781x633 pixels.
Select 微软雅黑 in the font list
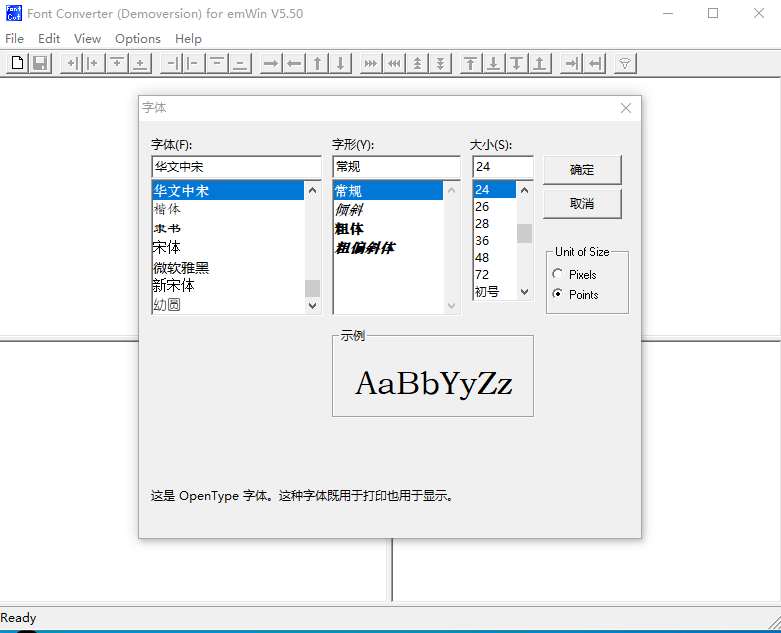coord(228,267)
